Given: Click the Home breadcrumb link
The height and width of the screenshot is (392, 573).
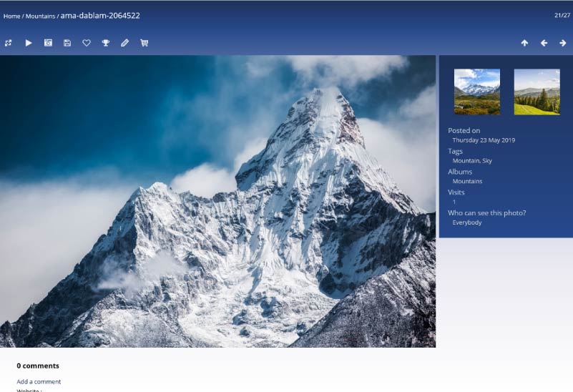Looking at the screenshot, I should tap(11, 16).
